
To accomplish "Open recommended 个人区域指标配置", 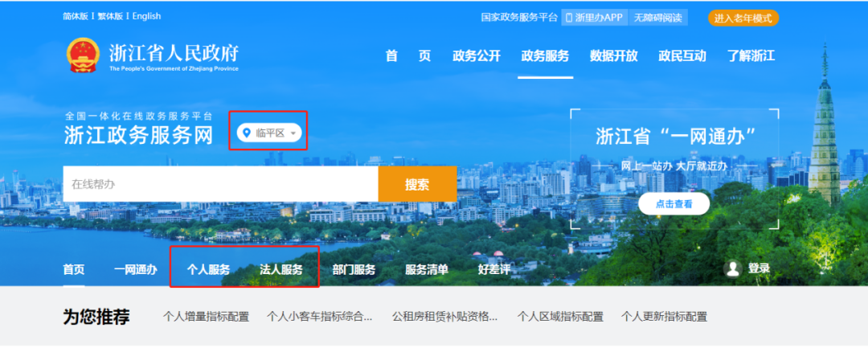I will (560, 317).
